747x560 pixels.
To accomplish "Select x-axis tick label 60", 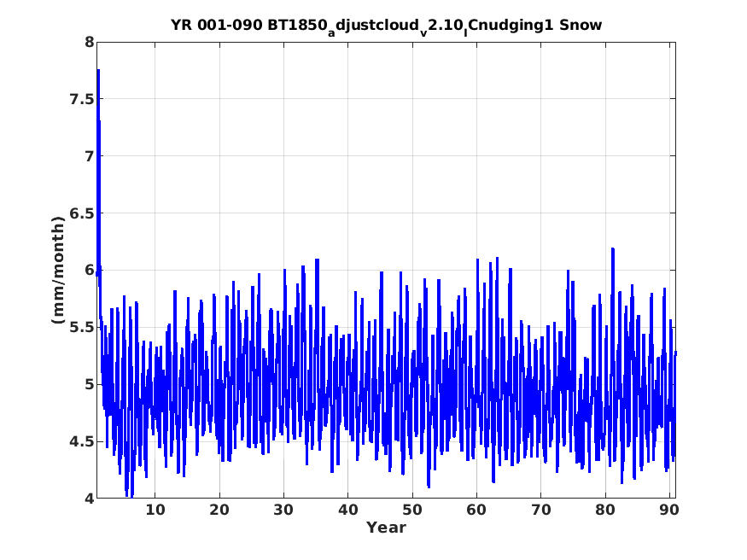I will (476, 510).
